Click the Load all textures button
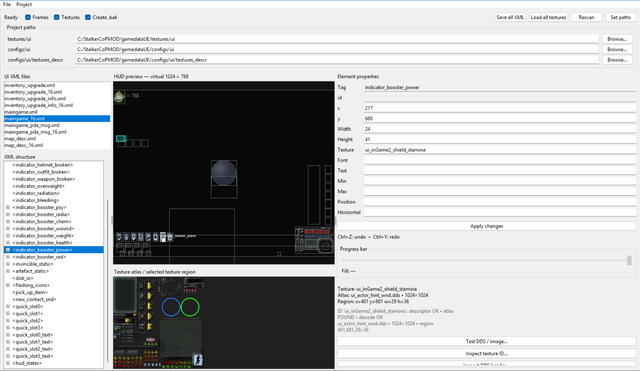640x371 pixels. (x=548, y=17)
